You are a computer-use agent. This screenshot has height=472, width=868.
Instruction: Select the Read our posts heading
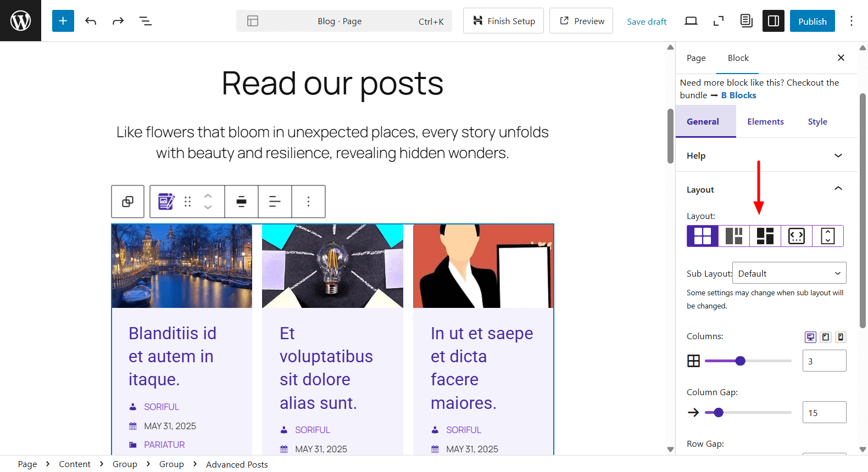(332, 83)
